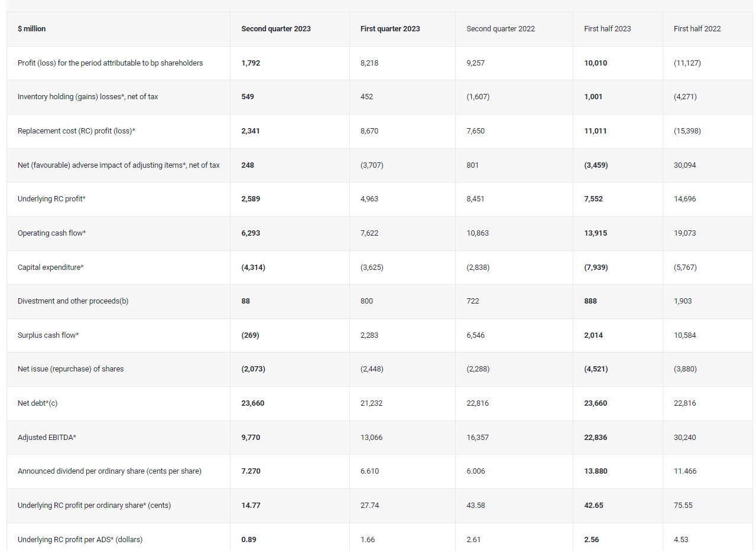Select the 'Capital expenditure*' row label
This screenshot has height=551, width=756.
[x=50, y=268]
